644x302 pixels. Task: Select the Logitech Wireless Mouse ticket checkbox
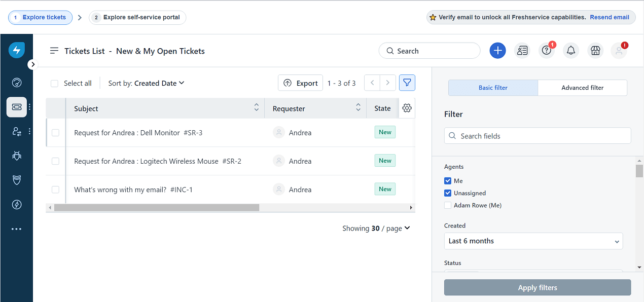(55, 161)
